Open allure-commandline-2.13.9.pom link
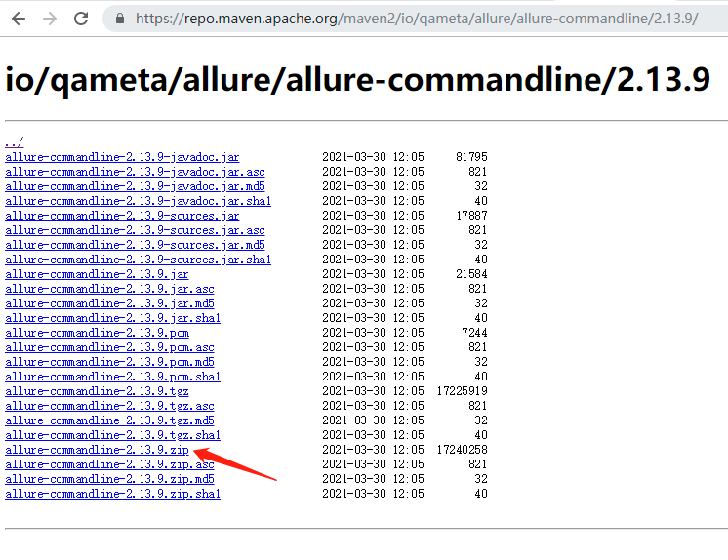The width and height of the screenshot is (728, 560). pos(97,333)
